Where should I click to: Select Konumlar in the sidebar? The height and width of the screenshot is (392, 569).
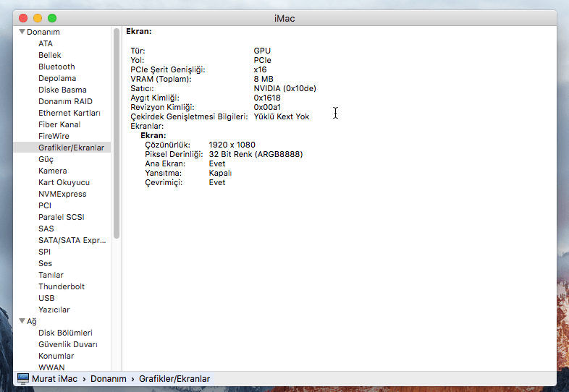[x=56, y=356]
